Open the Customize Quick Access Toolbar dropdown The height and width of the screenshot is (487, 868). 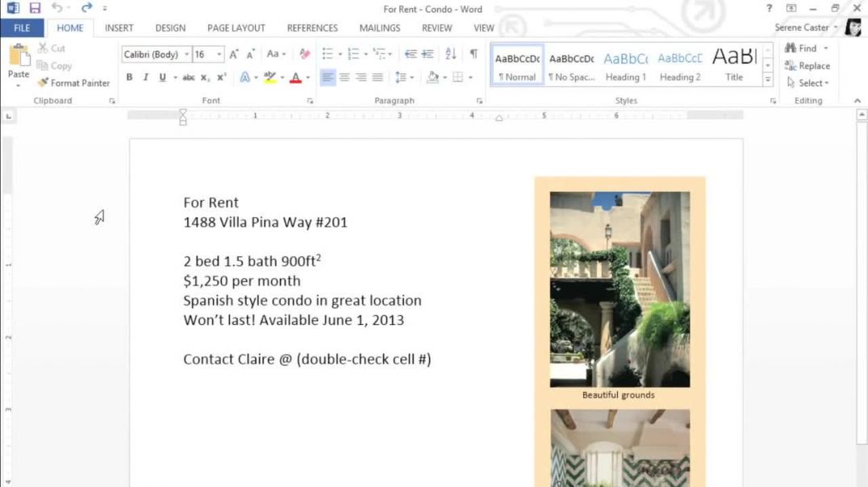105,8
